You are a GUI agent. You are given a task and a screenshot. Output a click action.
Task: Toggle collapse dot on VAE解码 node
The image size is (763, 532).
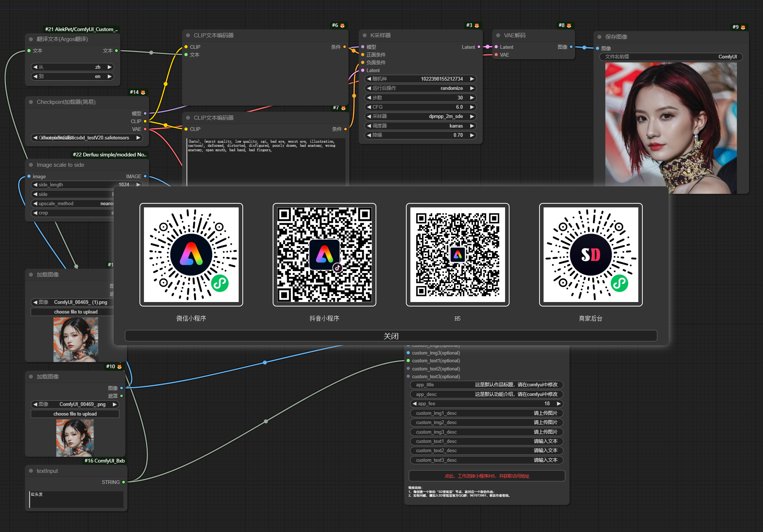point(498,35)
